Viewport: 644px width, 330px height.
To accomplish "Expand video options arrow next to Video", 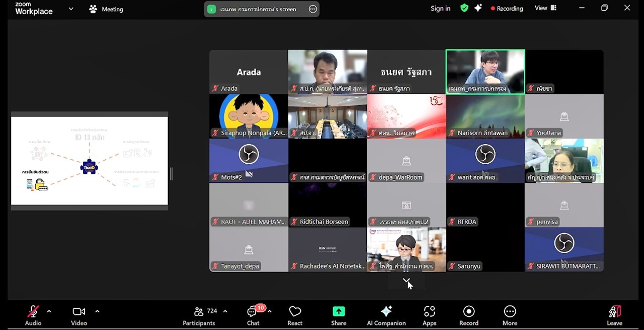I will (x=97, y=311).
